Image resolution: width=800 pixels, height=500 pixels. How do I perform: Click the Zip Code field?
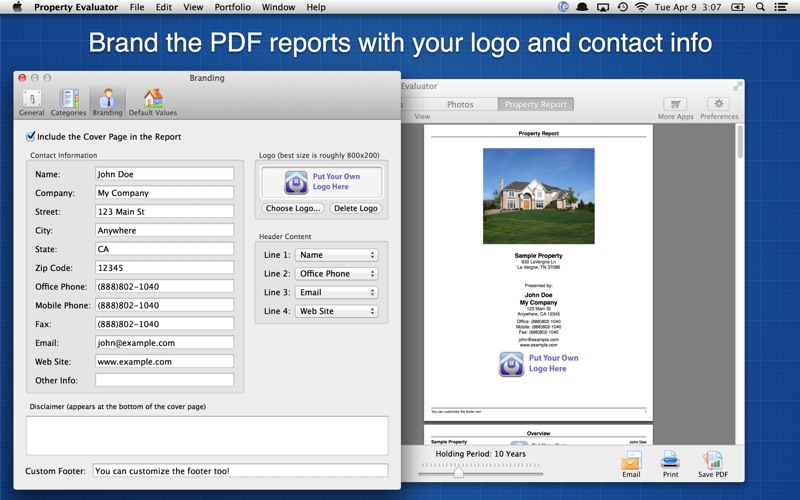164,267
